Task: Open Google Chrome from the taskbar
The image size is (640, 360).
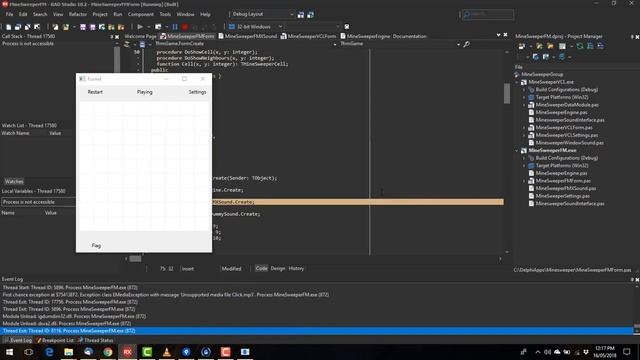Action: click(x=108, y=352)
